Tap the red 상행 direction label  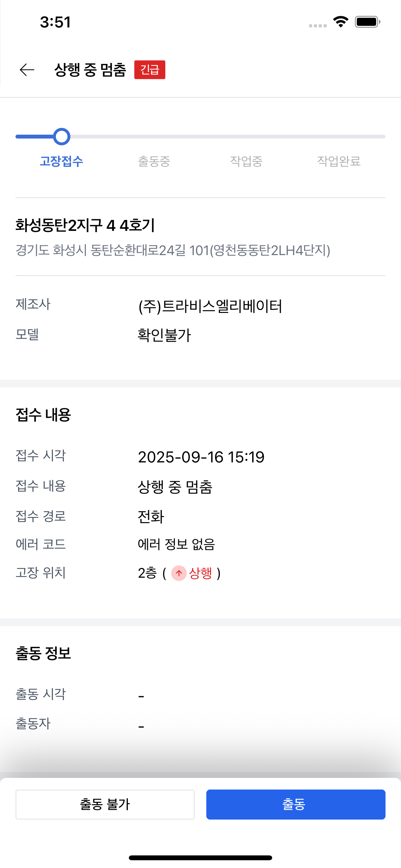point(200,573)
